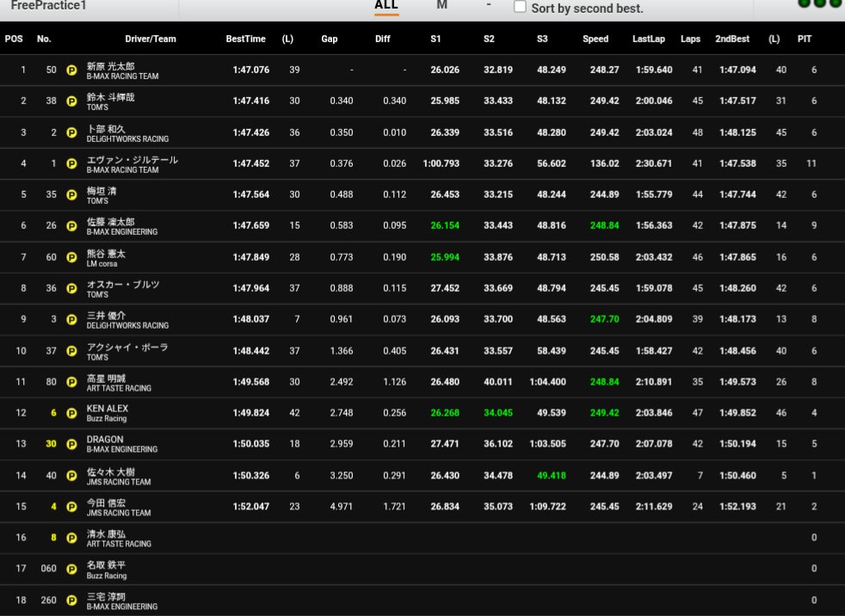This screenshot has width=845, height=616.
Task: Click Buzz Racing under KEN ALEX
Action: (107, 419)
